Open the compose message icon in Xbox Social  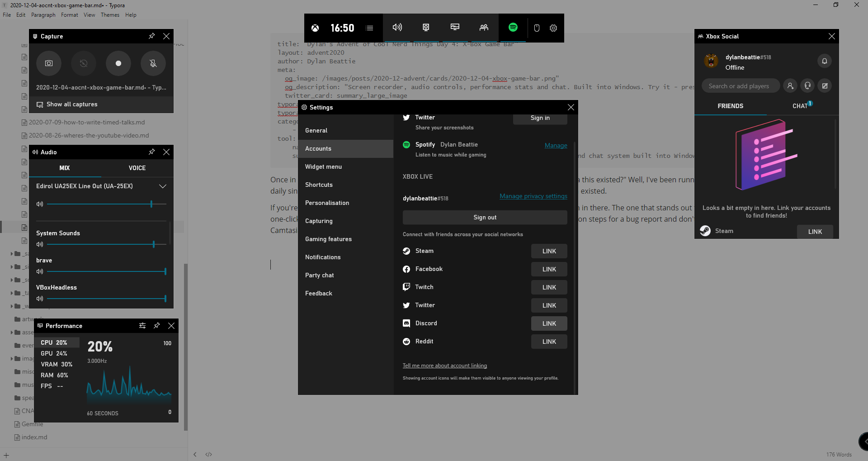point(825,86)
